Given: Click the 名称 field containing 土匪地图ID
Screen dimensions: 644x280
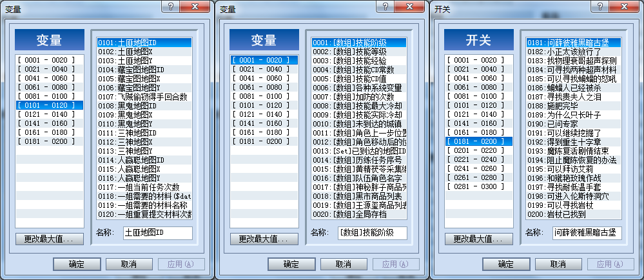Looking at the screenshot, I should [158, 233].
